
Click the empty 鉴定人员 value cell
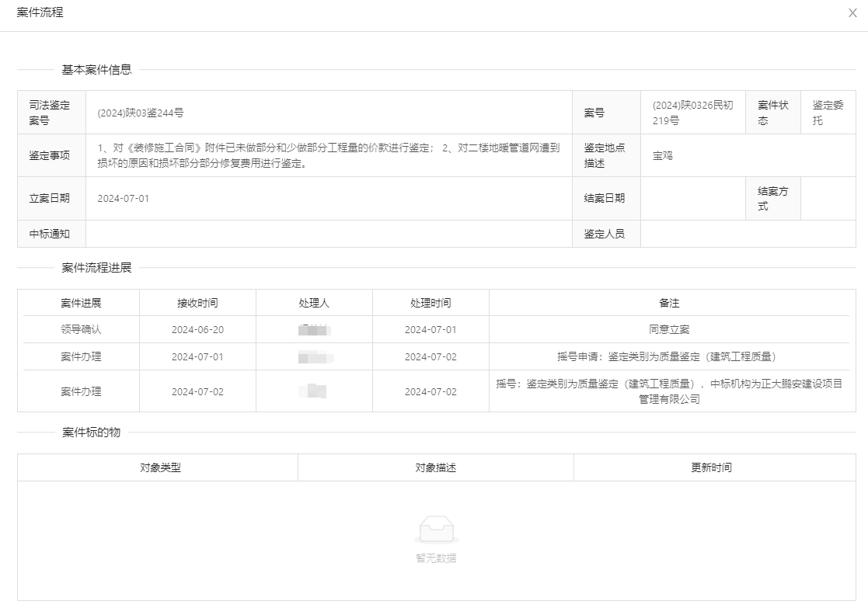(x=748, y=234)
